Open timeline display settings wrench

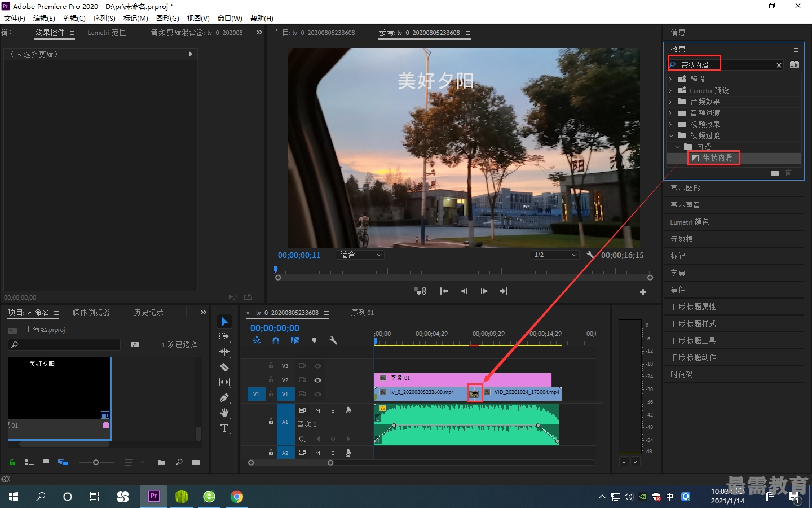[333, 340]
